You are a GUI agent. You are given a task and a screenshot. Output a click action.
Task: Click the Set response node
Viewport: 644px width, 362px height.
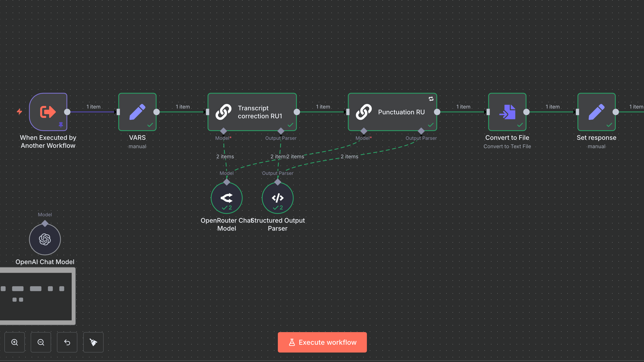[x=596, y=112]
